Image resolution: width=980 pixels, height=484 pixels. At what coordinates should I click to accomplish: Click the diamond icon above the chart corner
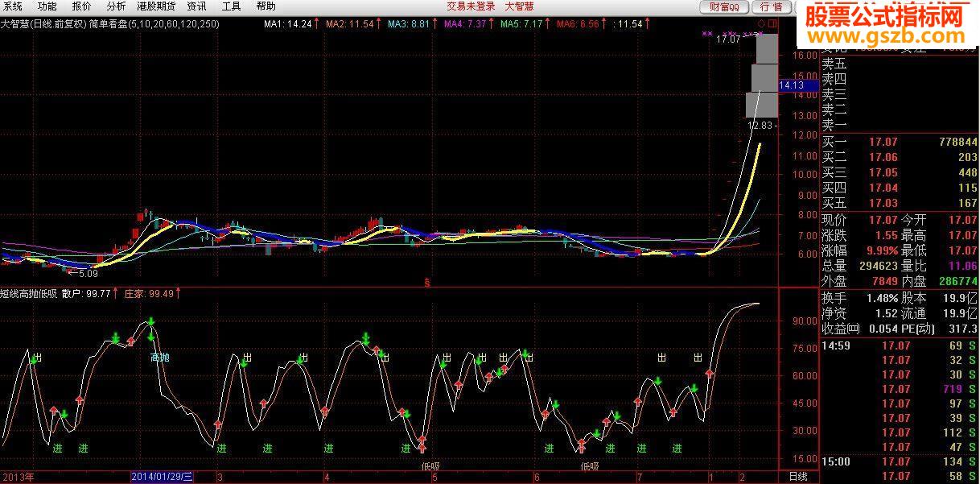(x=761, y=24)
